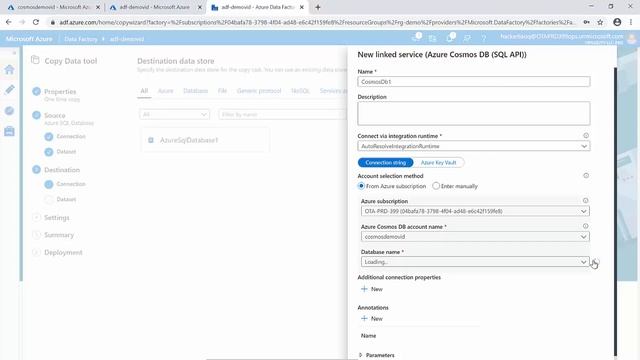
Task: Bookmark page with star icon
Action: (x=600, y=22)
